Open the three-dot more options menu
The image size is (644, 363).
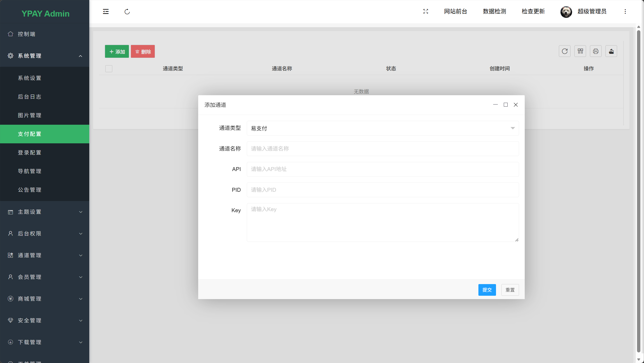click(625, 11)
